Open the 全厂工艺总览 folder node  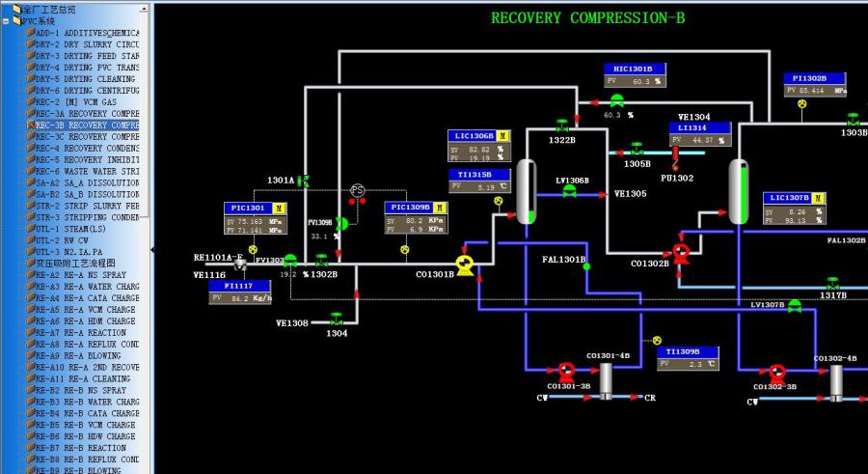[x=48, y=10]
